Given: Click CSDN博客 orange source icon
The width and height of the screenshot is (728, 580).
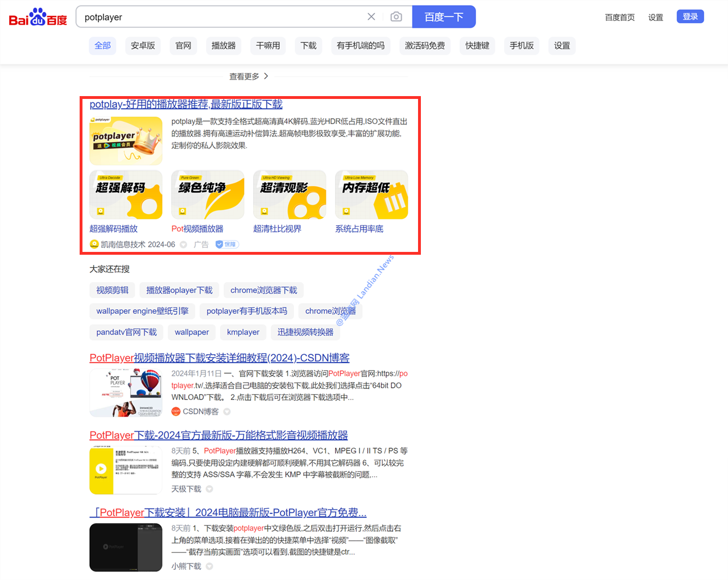Looking at the screenshot, I should [176, 412].
